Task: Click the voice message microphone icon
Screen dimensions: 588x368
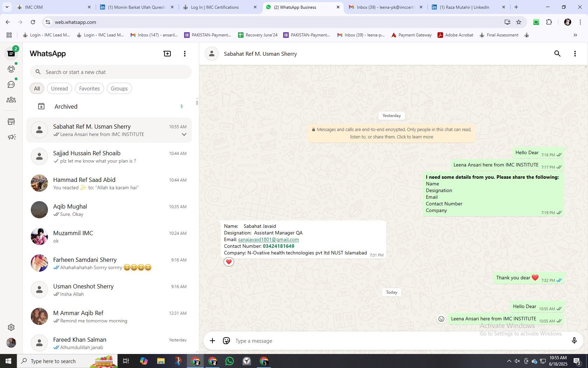Action: click(574, 341)
